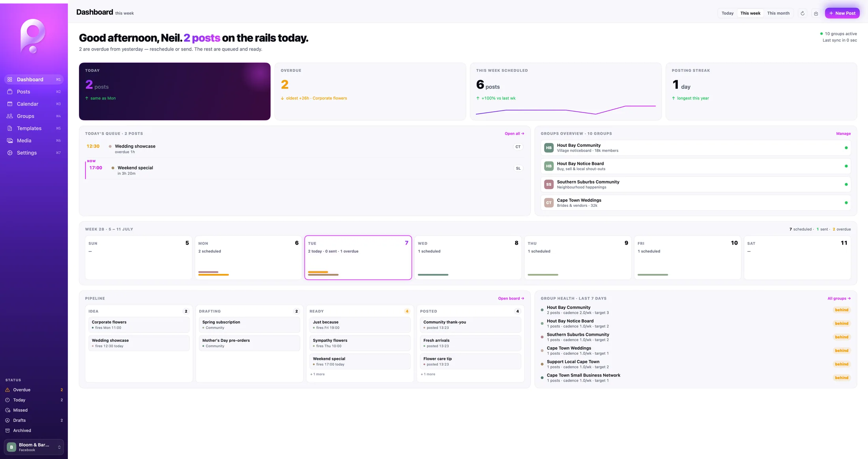868x459 pixels.
Task: Open Corporate flowers idea card
Action: click(x=139, y=325)
